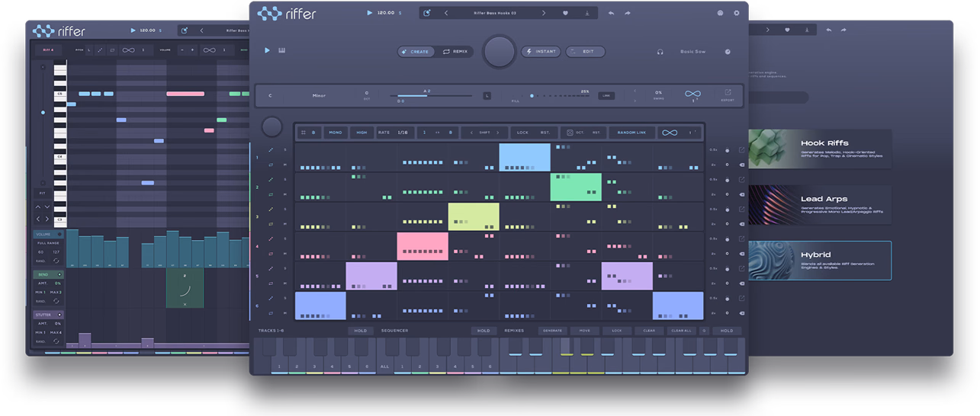Go to next preset with right chevron
Screen dimensions: 980x416
pos(544,13)
